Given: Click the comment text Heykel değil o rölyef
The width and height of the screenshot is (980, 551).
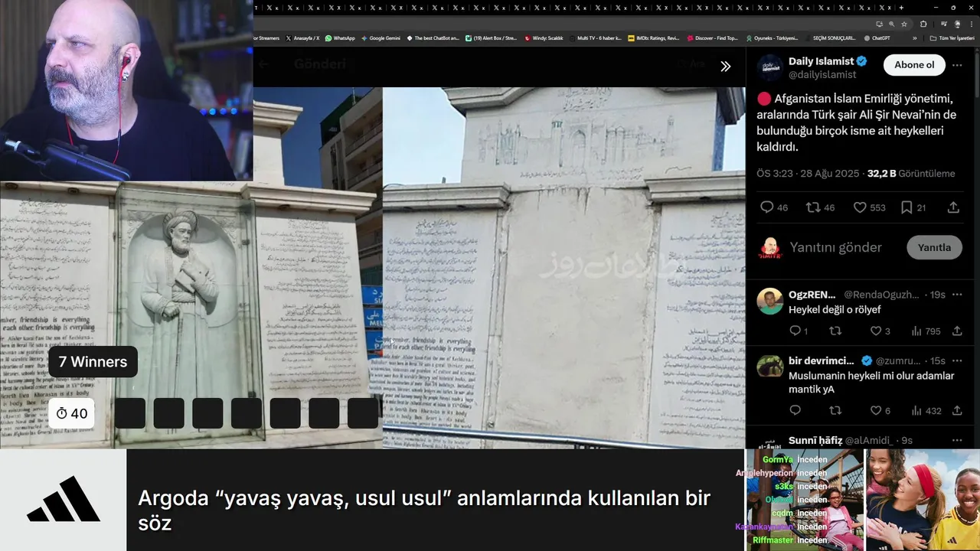Looking at the screenshot, I should 835,310.
